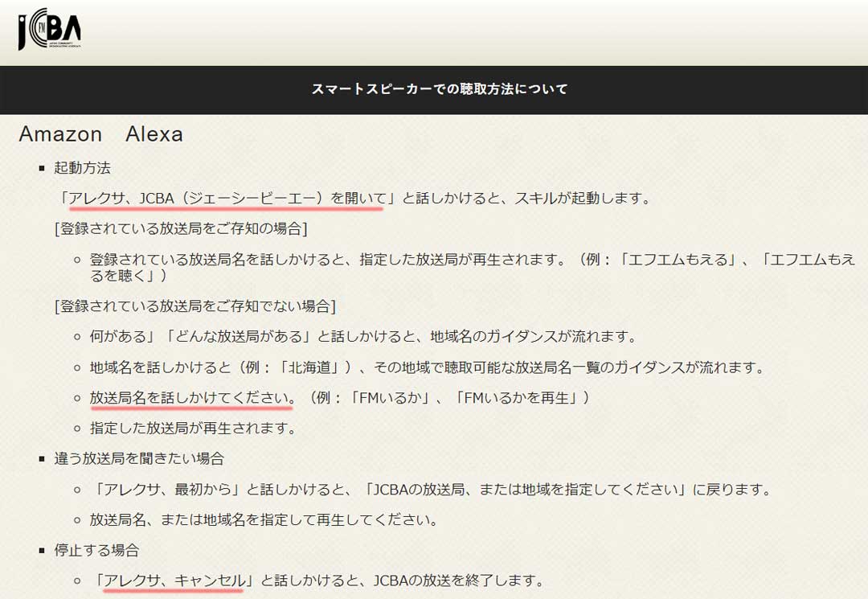Click the bullet heading 「違う放送局を聞きたい場合」

[x=139, y=458]
